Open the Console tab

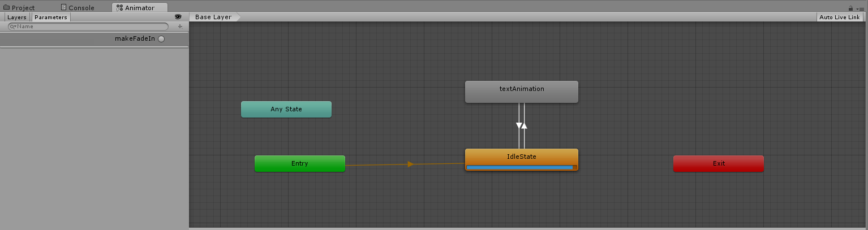(78, 8)
